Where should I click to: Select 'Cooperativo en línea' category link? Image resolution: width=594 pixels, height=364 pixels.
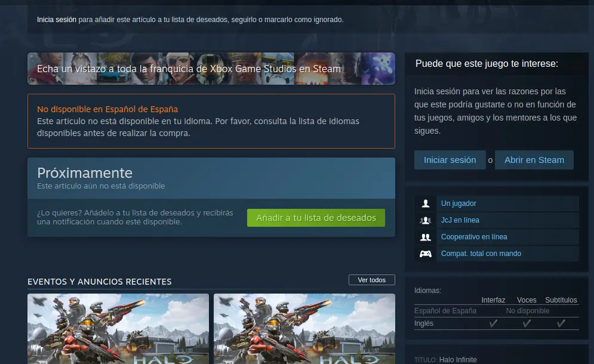tap(474, 237)
